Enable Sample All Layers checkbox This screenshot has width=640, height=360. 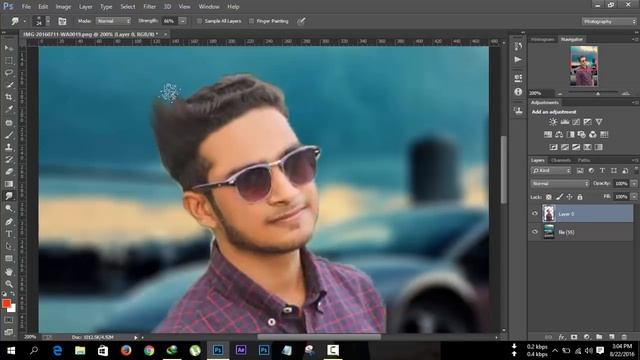tap(199, 21)
